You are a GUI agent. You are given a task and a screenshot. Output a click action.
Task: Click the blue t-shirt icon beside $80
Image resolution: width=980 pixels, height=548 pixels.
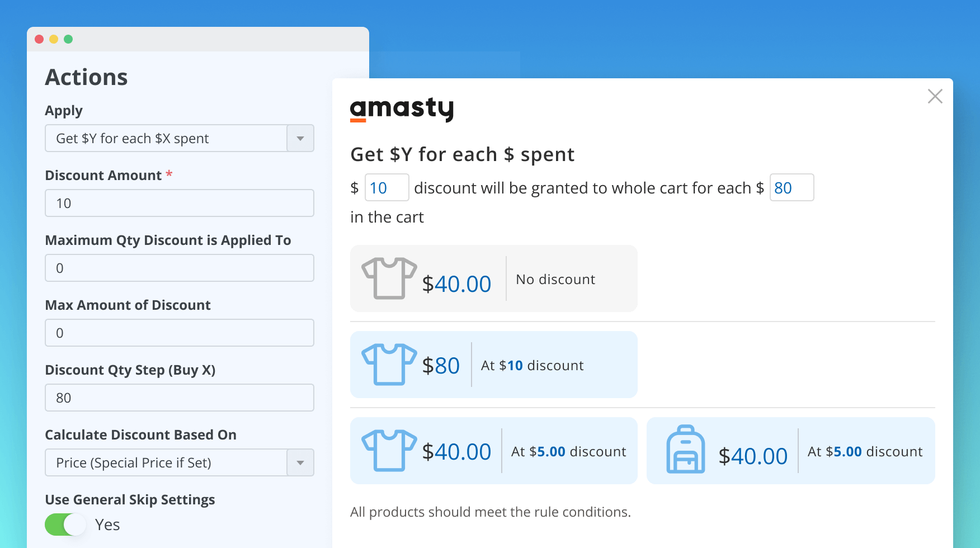click(389, 364)
